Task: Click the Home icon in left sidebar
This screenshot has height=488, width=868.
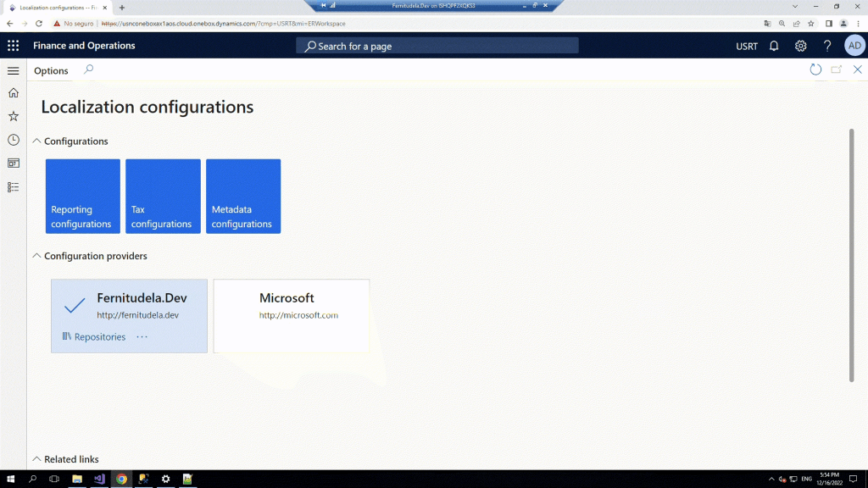Action: pos(13,93)
